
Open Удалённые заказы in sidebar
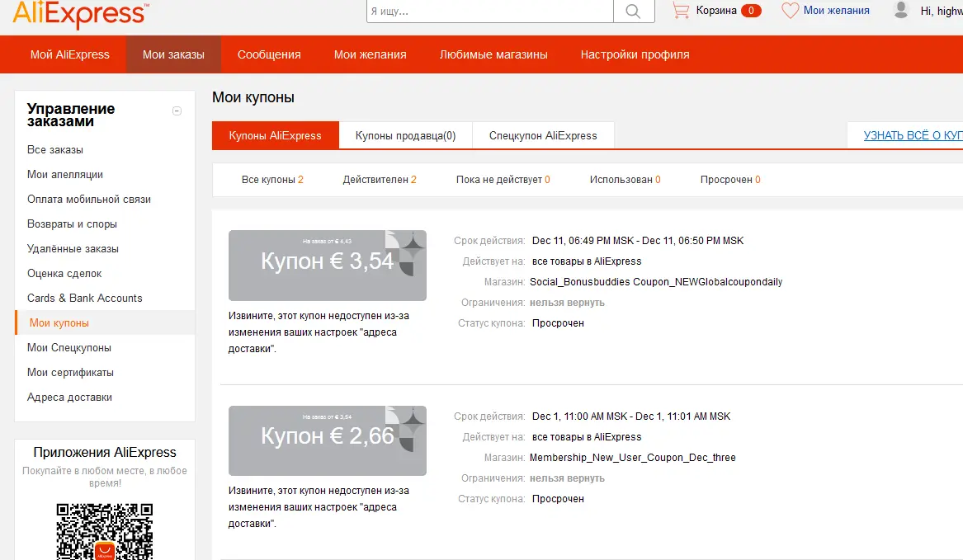point(73,249)
